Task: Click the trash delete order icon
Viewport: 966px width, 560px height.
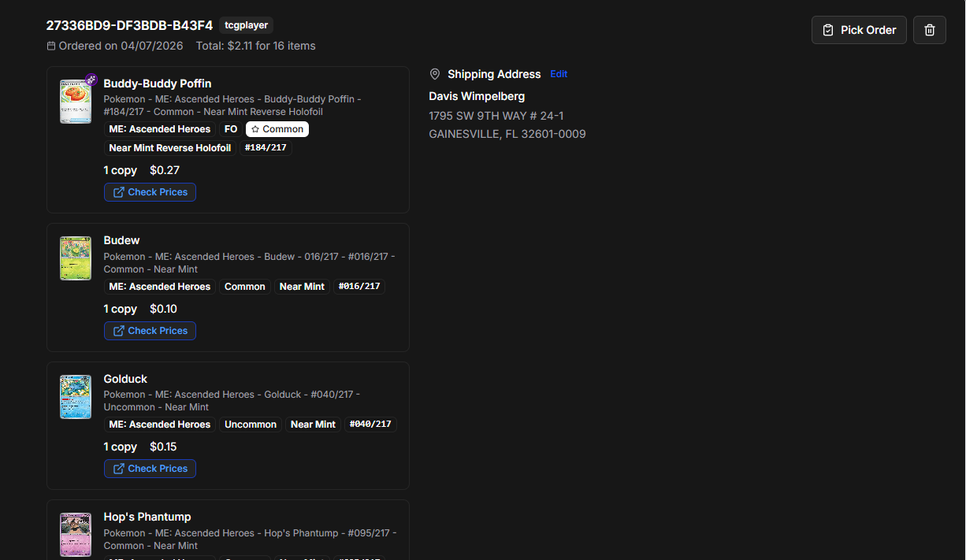Action: (x=930, y=30)
